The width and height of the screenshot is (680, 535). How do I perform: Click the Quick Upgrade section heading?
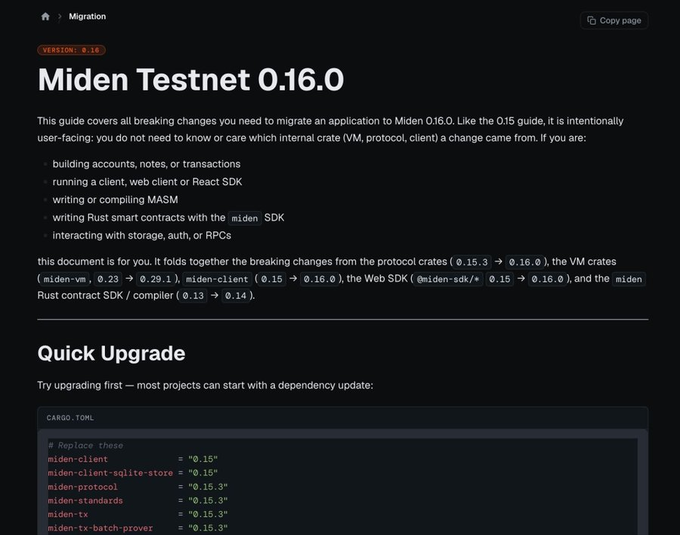pyautogui.click(x=111, y=353)
